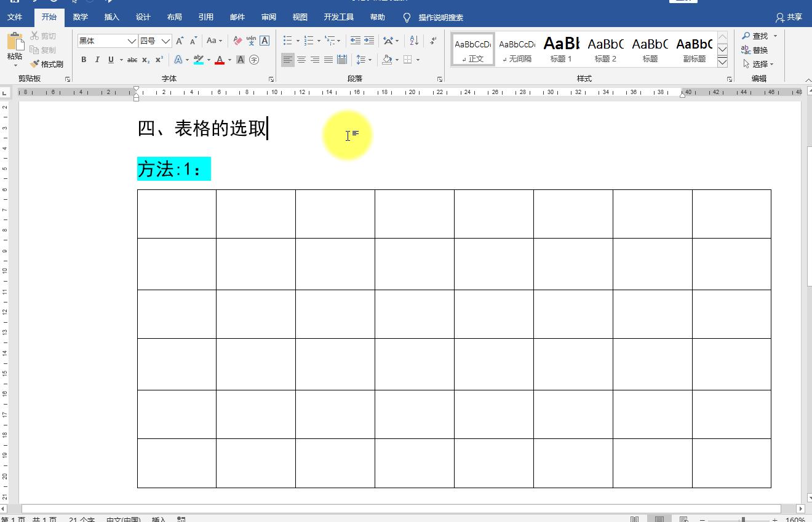Viewport: 812px width, 522px height.
Task: Select the superscript icon
Action: 158,60
